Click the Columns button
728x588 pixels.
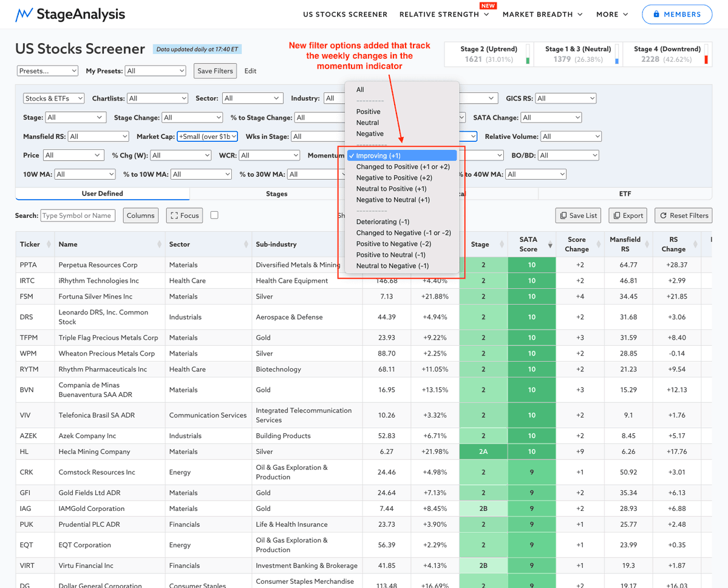point(141,215)
